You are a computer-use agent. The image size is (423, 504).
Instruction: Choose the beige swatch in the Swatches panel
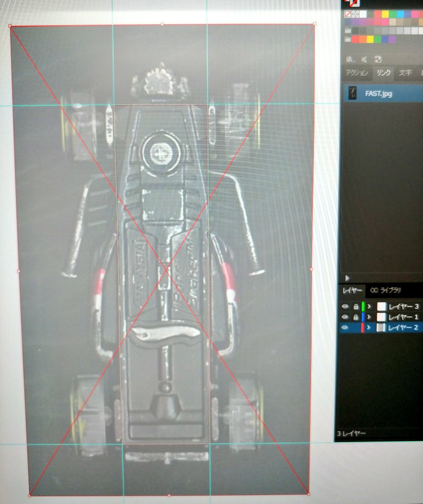(392, 22)
